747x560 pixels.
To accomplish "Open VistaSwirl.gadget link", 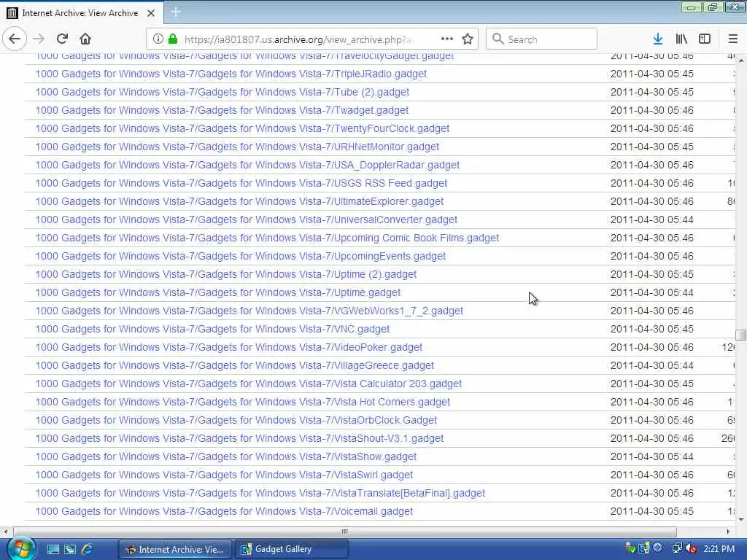I will (224, 475).
